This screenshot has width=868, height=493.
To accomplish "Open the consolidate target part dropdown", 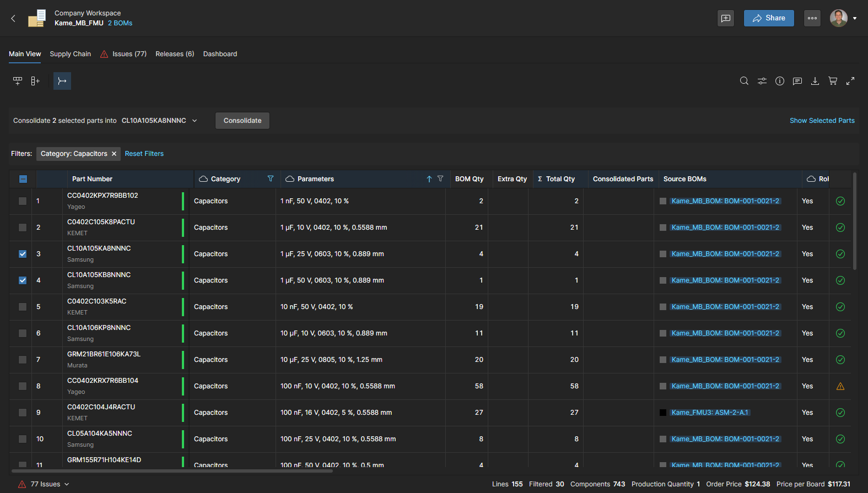I will click(x=195, y=121).
